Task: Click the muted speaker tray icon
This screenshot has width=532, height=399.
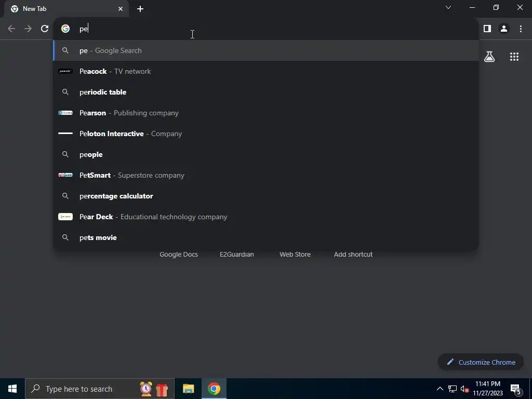Action: pos(464,389)
